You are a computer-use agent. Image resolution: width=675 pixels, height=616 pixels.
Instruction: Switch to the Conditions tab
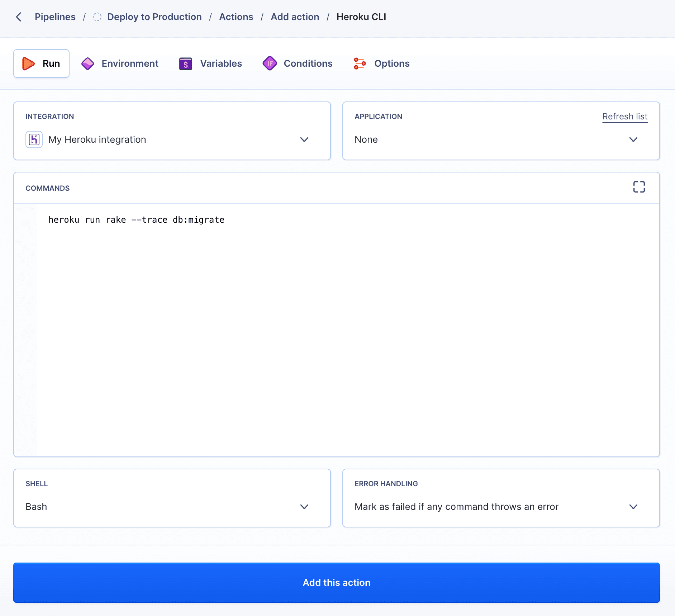click(308, 63)
